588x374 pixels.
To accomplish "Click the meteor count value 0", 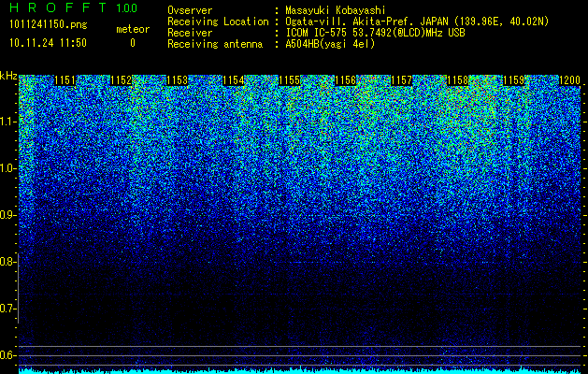I will tap(133, 44).
